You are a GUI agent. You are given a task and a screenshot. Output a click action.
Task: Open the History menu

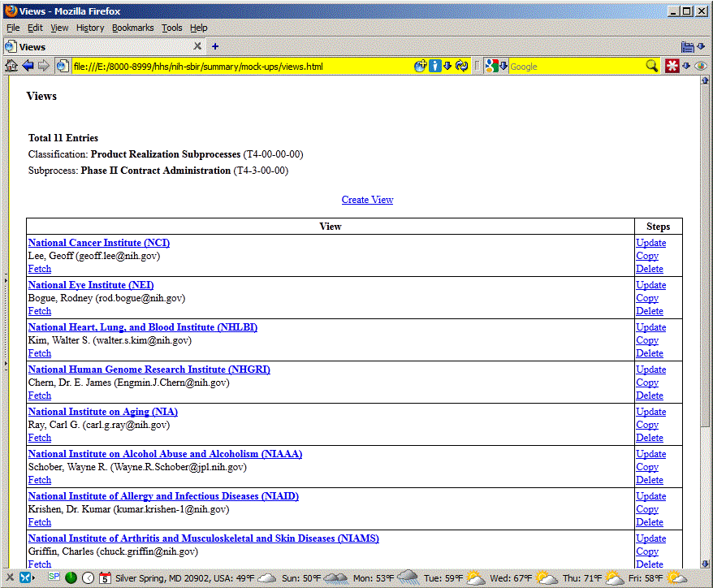click(90, 28)
